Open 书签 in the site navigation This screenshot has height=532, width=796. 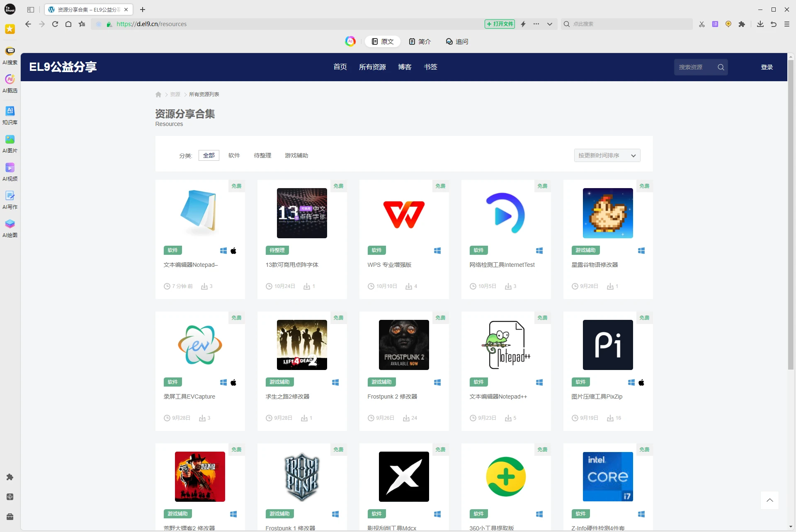click(x=430, y=67)
